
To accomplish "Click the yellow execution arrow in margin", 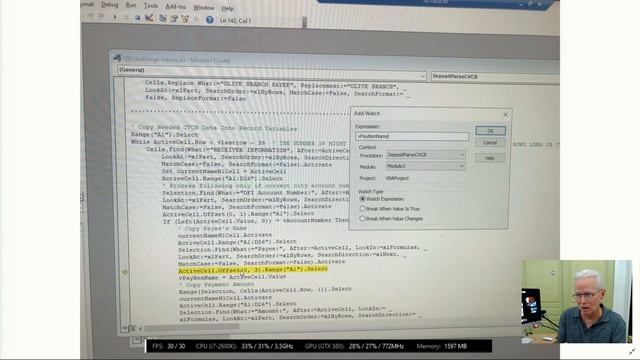I will [x=125, y=272].
